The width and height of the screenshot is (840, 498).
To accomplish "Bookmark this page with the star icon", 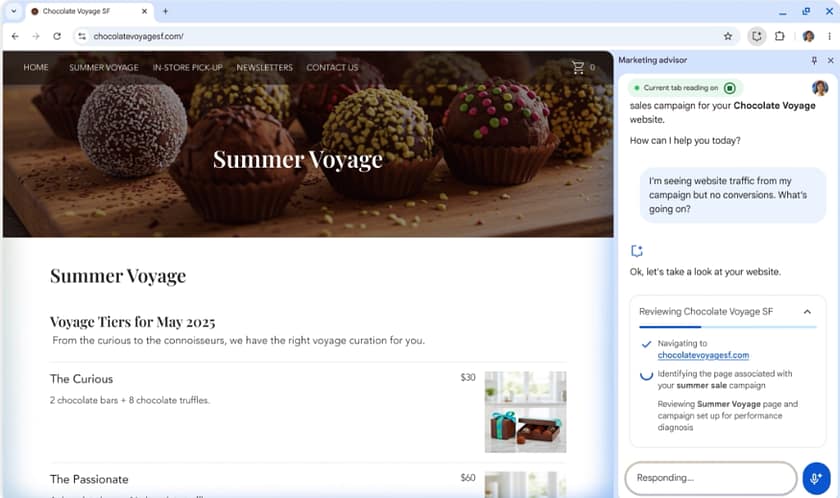I will point(728,36).
